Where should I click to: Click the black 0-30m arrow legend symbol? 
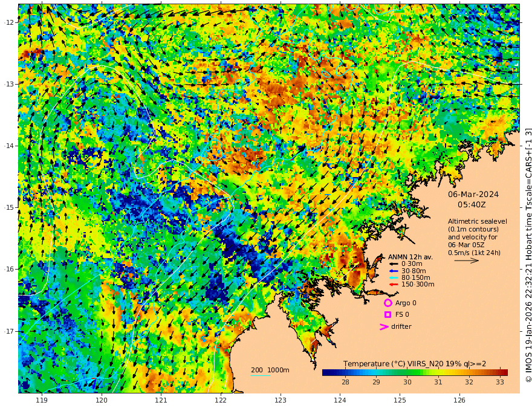(393, 264)
